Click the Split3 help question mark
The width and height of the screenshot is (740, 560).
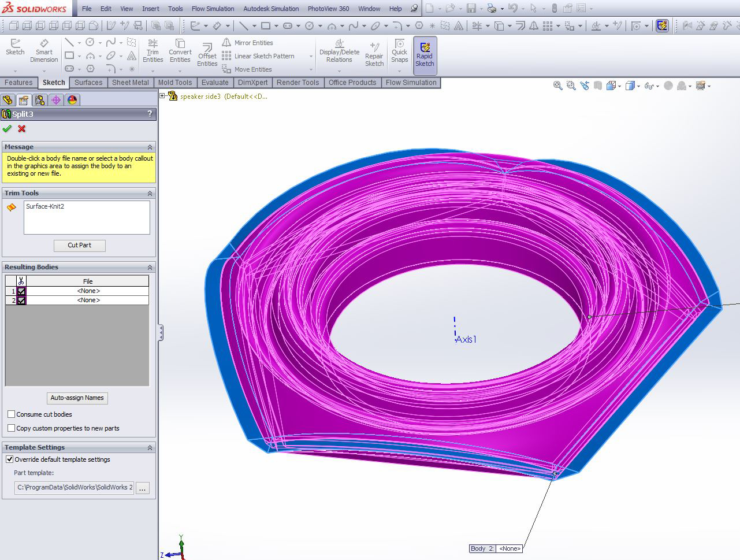pyautogui.click(x=150, y=114)
